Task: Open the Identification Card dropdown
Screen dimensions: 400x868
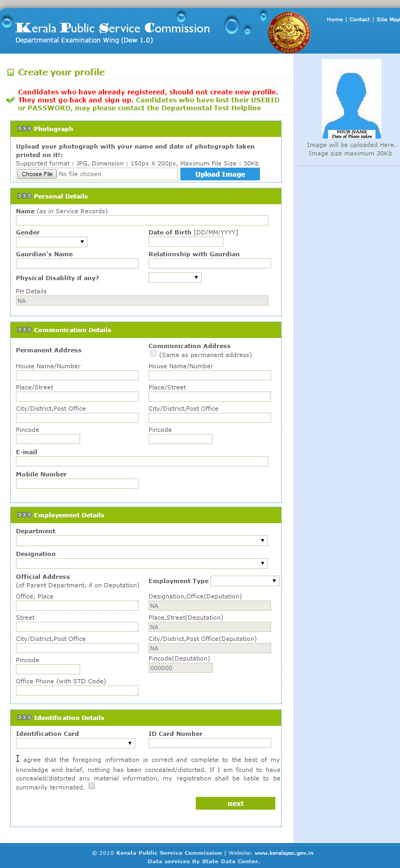Action: 75,743
